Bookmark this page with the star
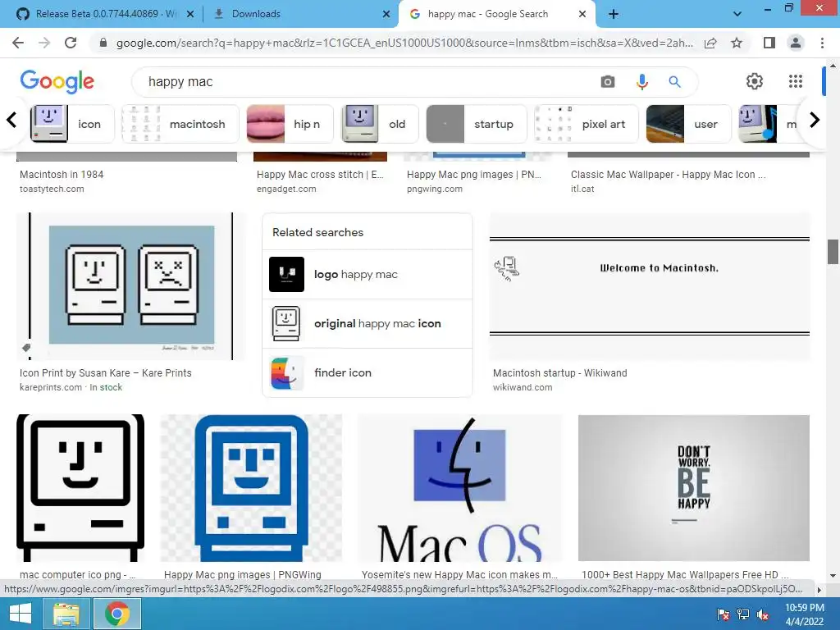Image resolution: width=840 pixels, height=630 pixels. click(x=737, y=43)
